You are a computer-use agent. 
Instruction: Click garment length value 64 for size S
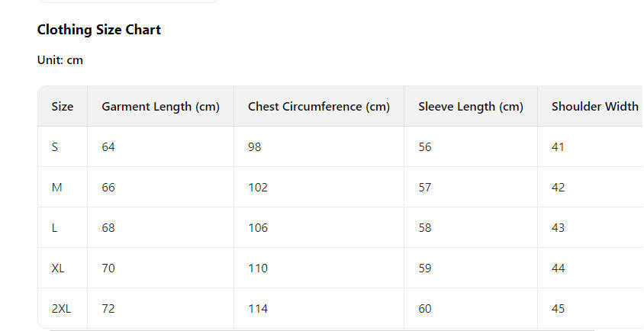click(108, 147)
